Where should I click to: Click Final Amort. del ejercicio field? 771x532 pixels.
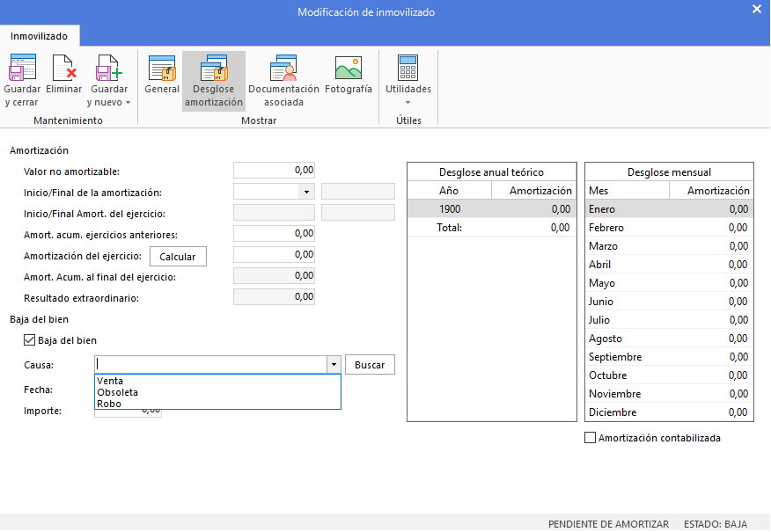pyautogui.click(x=358, y=212)
